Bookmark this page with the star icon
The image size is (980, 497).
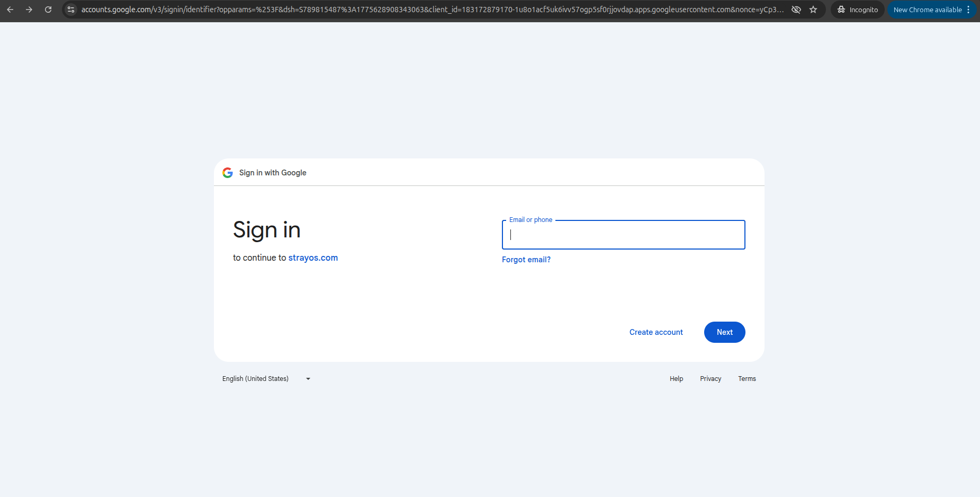coord(813,10)
